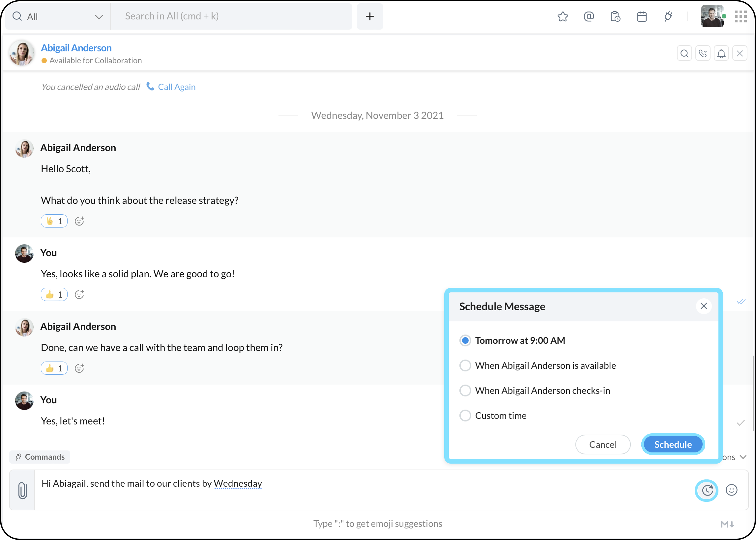
Task: Click the schedule message clock icon
Action: (x=707, y=490)
